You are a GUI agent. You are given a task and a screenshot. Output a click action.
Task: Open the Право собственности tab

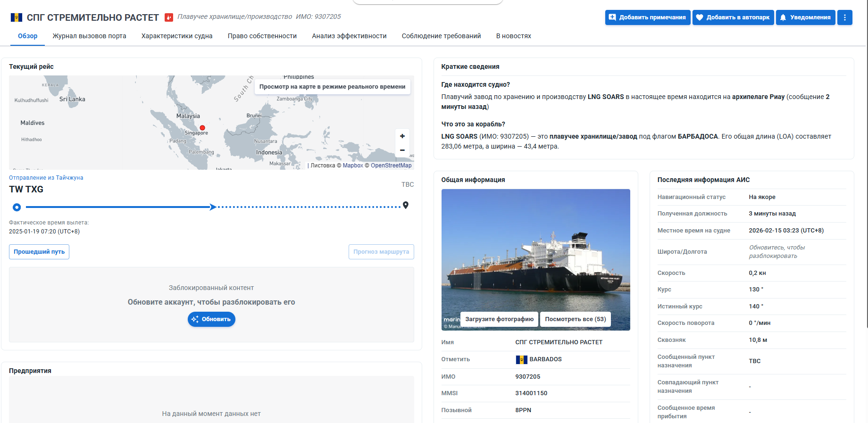(262, 36)
